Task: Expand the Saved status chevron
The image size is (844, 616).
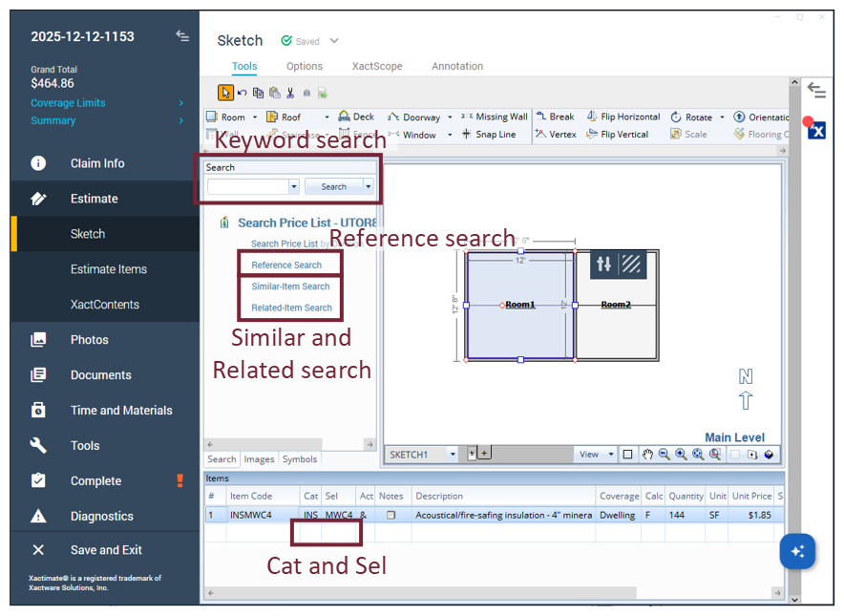Action: click(x=334, y=41)
